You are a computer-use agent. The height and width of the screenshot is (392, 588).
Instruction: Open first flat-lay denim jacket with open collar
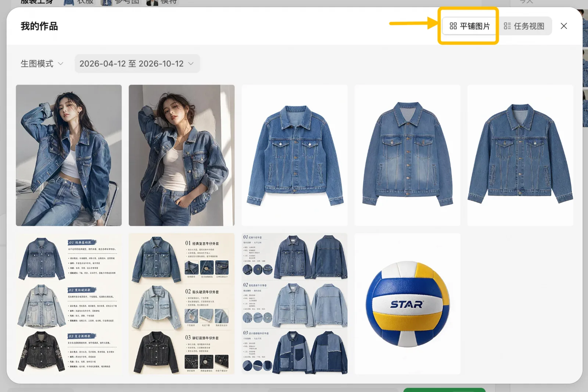294,155
